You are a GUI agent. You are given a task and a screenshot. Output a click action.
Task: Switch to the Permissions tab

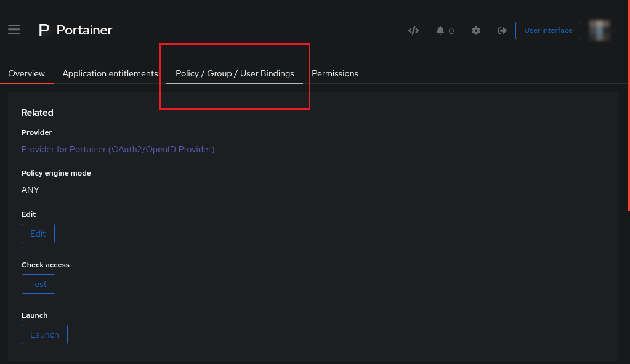coord(334,73)
